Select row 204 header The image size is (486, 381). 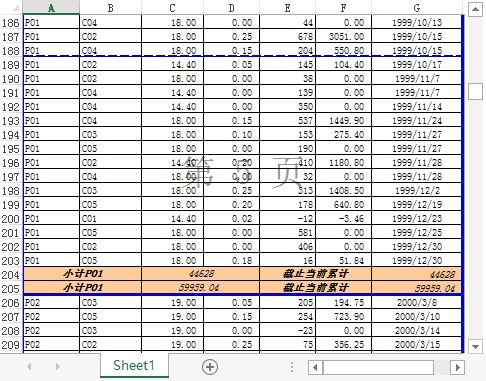pos(11,275)
